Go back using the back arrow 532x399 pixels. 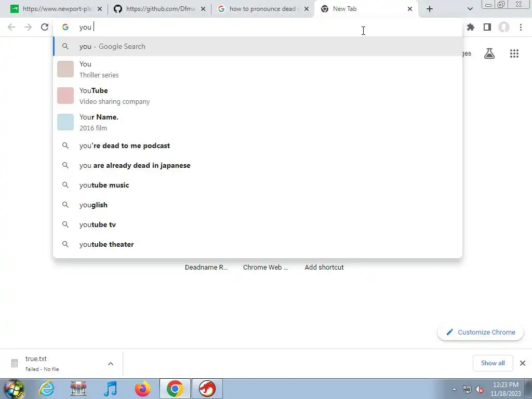tap(11, 27)
